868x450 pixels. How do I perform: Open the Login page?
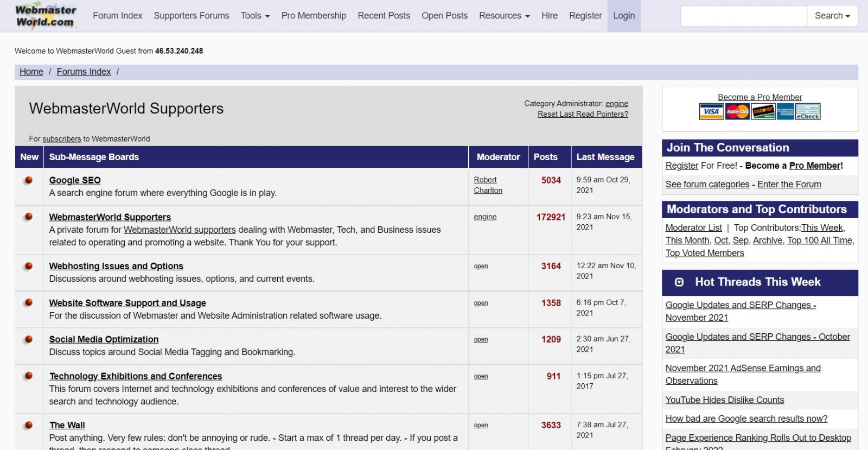[624, 16]
